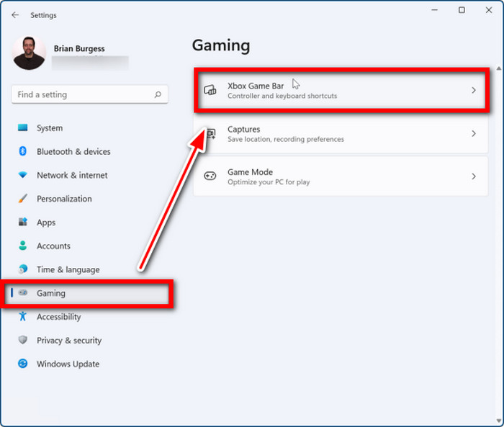
Task: Open Time & language settings
Action: 90,269
